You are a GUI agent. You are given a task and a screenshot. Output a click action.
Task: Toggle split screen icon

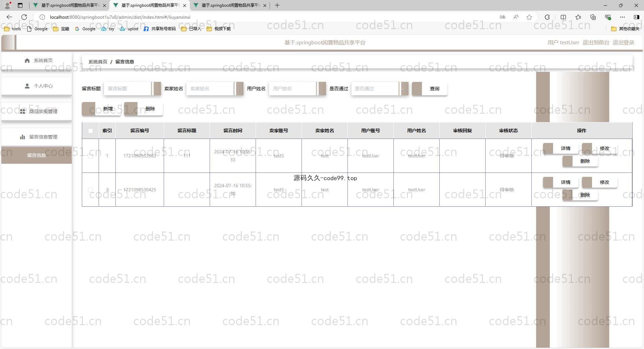tap(563, 17)
